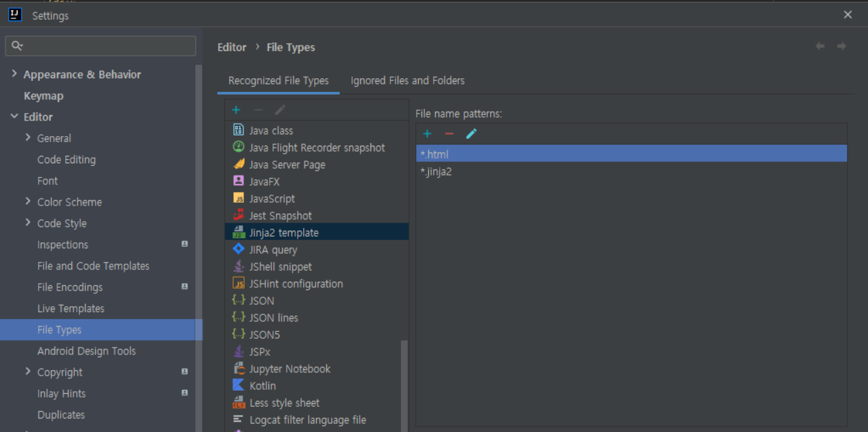Click Editor breadcrumb link
The width and height of the screenshot is (868, 432).
(x=232, y=47)
